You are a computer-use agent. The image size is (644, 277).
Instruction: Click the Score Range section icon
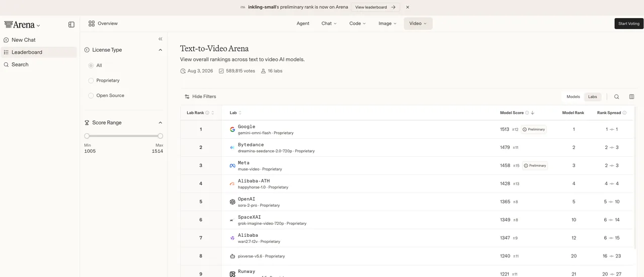coord(87,123)
